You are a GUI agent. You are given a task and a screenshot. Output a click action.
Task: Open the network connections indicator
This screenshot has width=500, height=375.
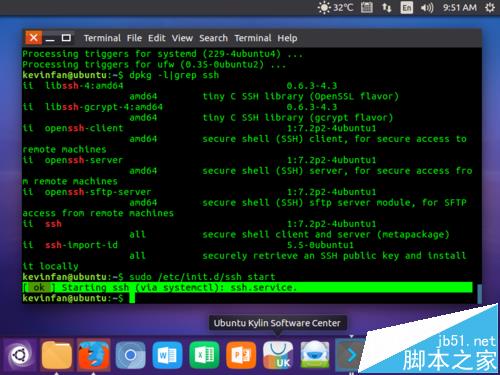point(386,7)
